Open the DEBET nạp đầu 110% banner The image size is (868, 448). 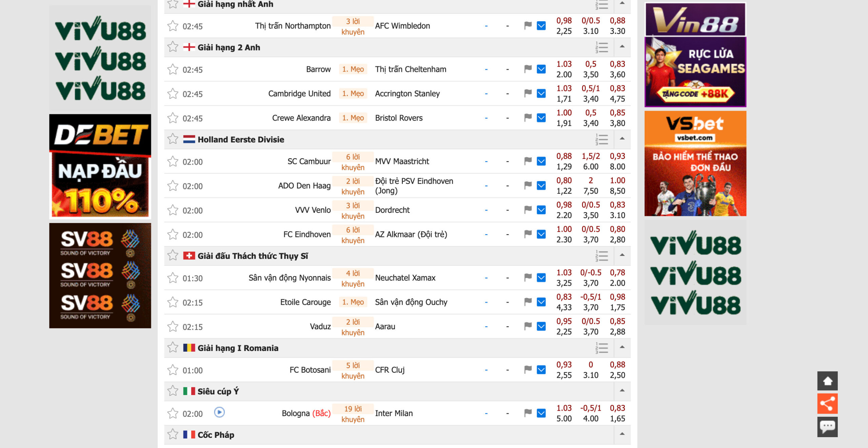click(100, 166)
